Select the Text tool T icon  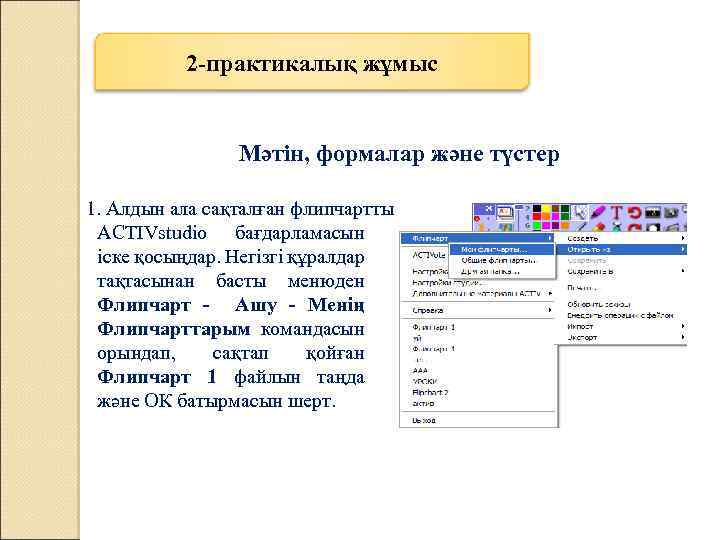pos(616,212)
